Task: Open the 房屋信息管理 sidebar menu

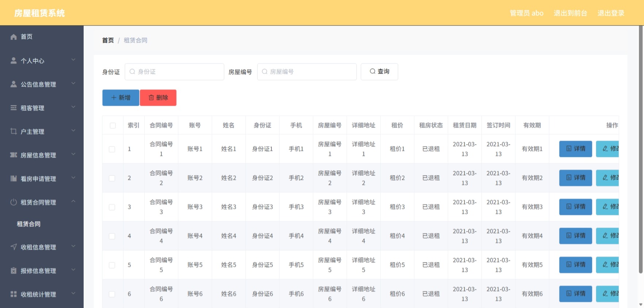Action: 42,155
